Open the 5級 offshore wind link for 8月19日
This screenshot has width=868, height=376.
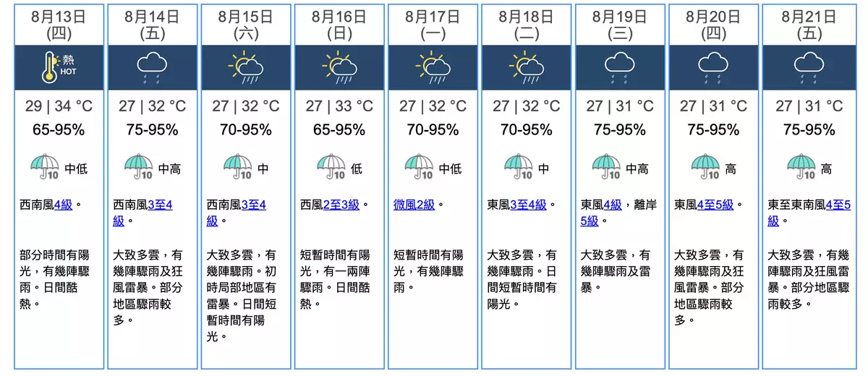590,221
